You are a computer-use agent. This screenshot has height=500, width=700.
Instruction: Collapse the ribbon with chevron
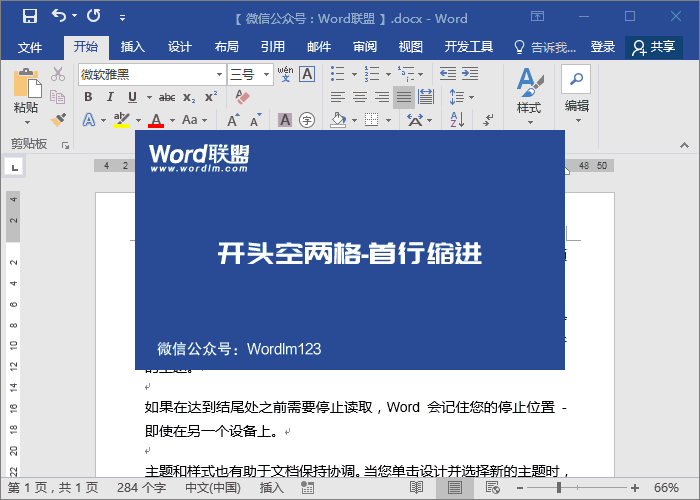coord(684,145)
